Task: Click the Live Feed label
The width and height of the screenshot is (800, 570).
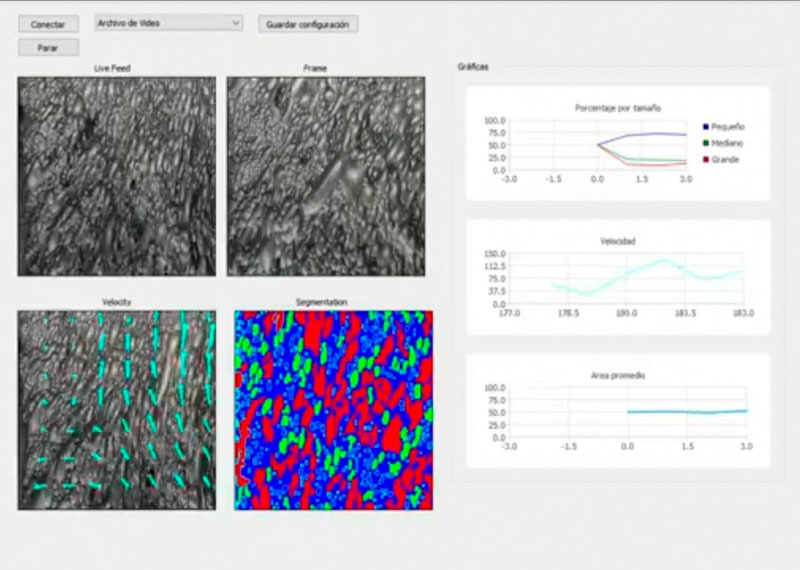Action: [112, 68]
